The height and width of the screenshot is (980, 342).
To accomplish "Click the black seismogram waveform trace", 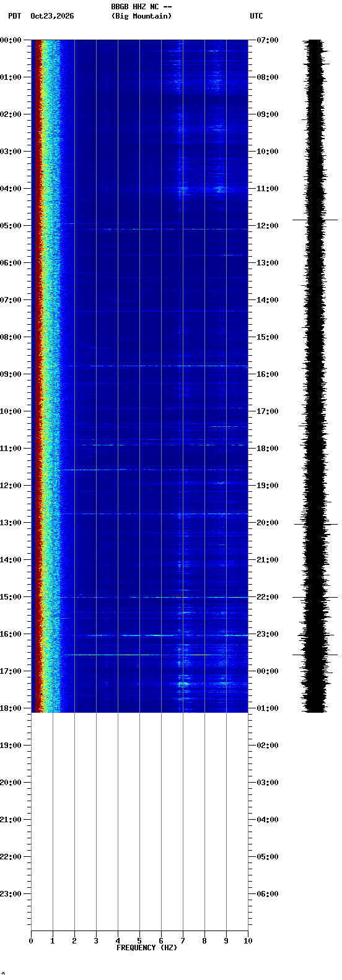I will point(315,376).
